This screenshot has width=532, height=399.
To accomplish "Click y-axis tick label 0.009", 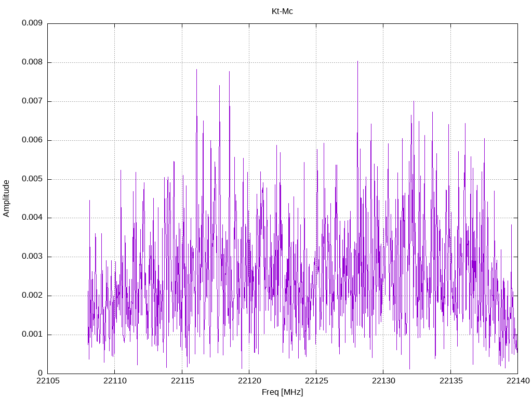I will [32, 23].
